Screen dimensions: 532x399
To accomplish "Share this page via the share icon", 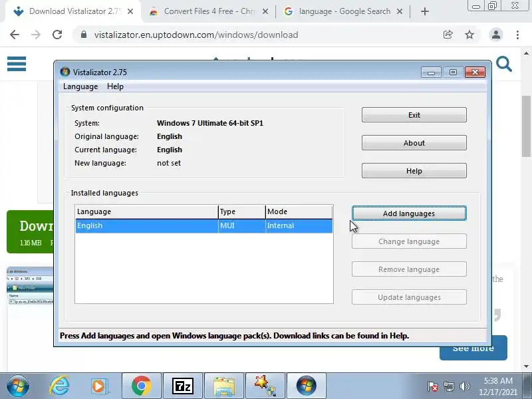I will coord(448,35).
